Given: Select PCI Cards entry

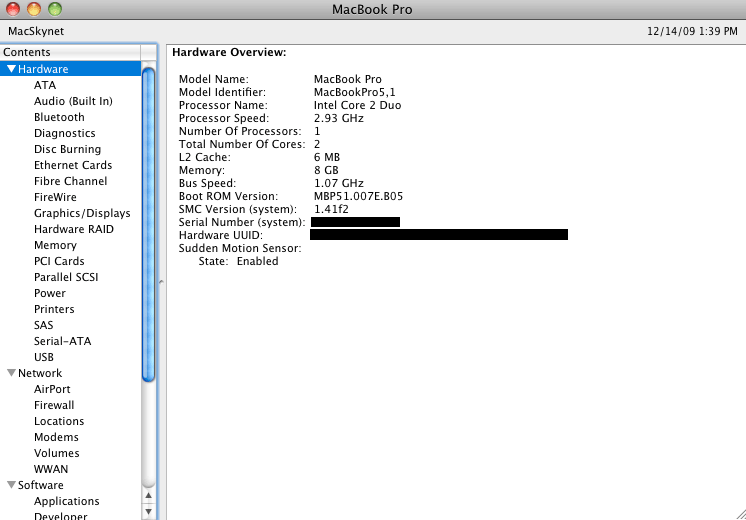Looking at the screenshot, I should (59, 261).
